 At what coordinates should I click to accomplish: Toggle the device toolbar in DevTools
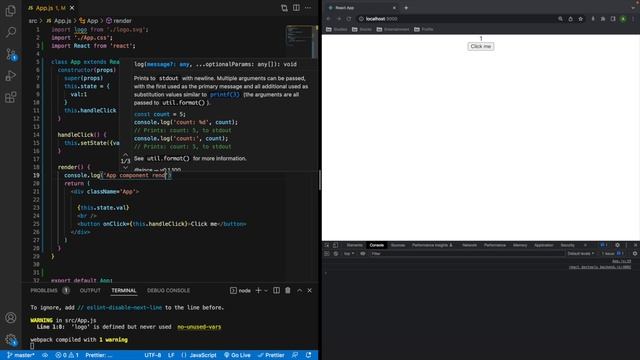click(x=336, y=245)
